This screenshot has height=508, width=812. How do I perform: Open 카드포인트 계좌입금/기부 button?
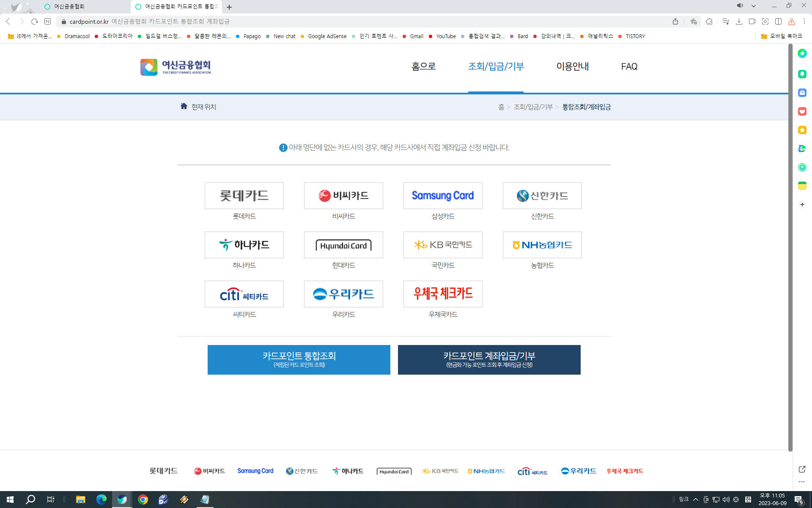click(x=489, y=359)
